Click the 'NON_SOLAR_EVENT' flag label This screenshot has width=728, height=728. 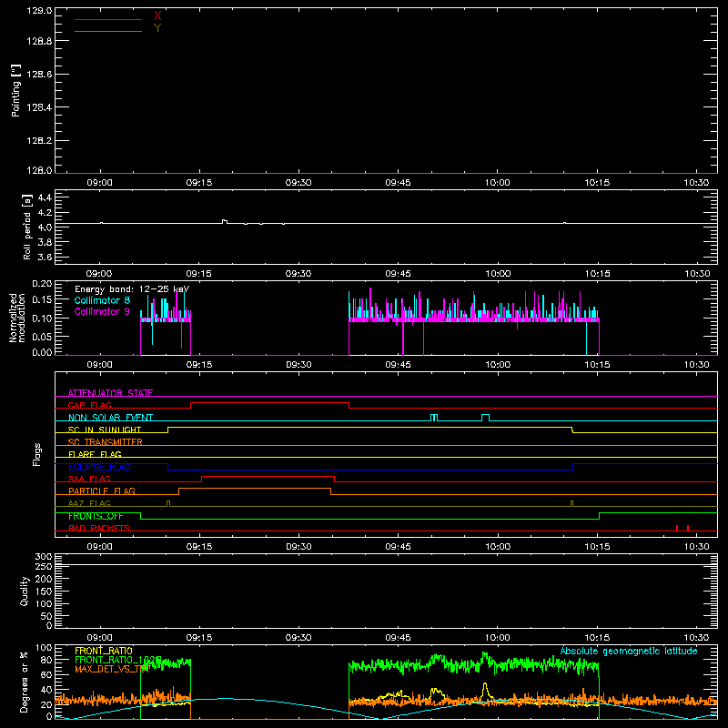pos(110,418)
